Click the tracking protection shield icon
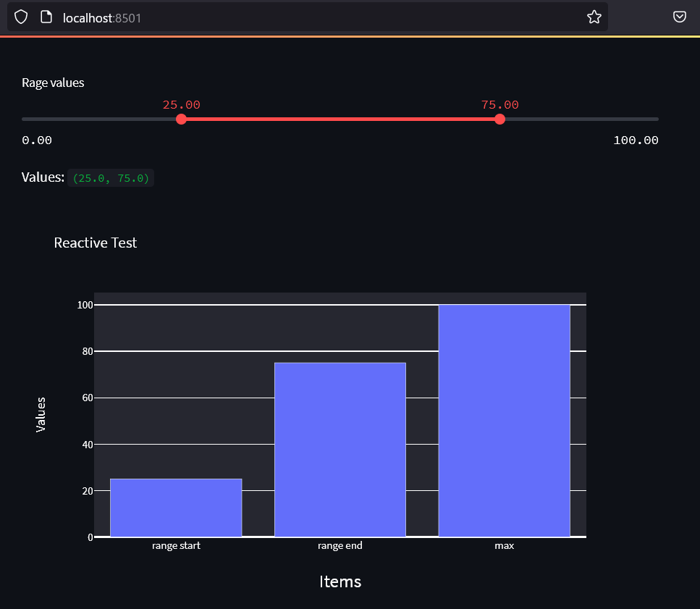700x609 pixels. tap(21, 17)
